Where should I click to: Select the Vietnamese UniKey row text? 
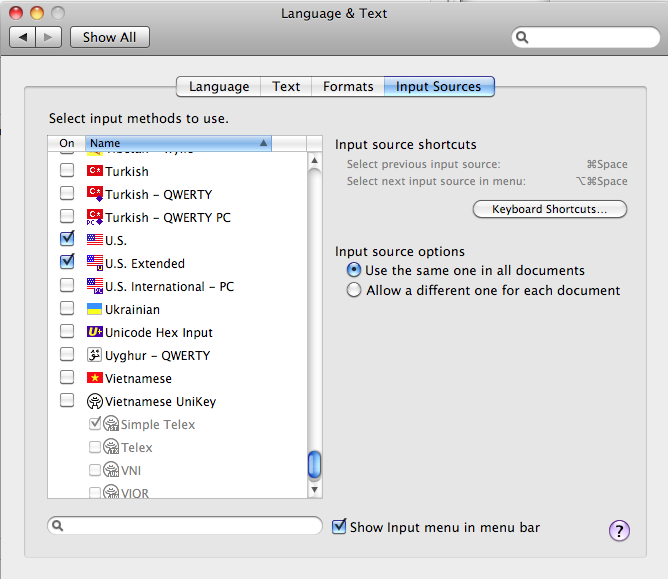point(160,402)
